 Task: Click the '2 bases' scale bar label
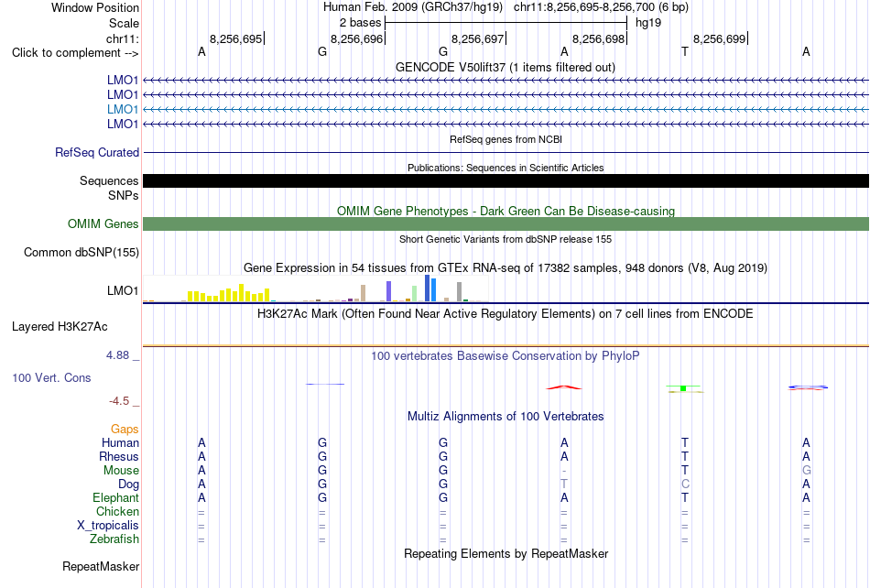click(x=361, y=23)
